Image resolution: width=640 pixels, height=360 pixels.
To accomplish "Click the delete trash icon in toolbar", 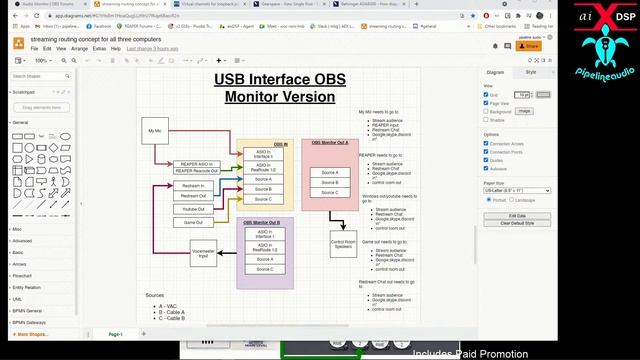I will 113,60.
